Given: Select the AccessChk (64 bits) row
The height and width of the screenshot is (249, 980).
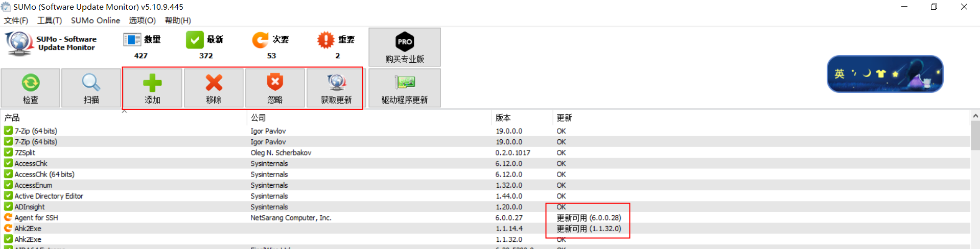Looking at the screenshot, I should click(485, 174).
